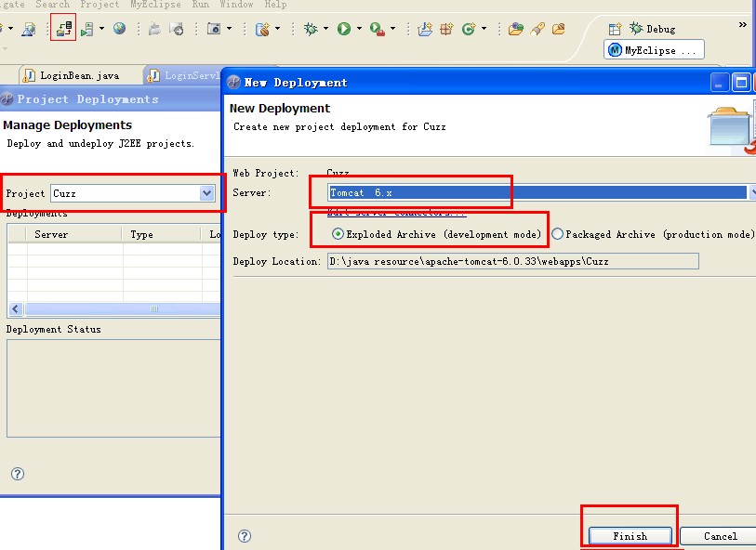The width and height of the screenshot is (756, 550).
Task: Click the New Java Package icon
Action: pyautogui.click(x=446, y=29)
